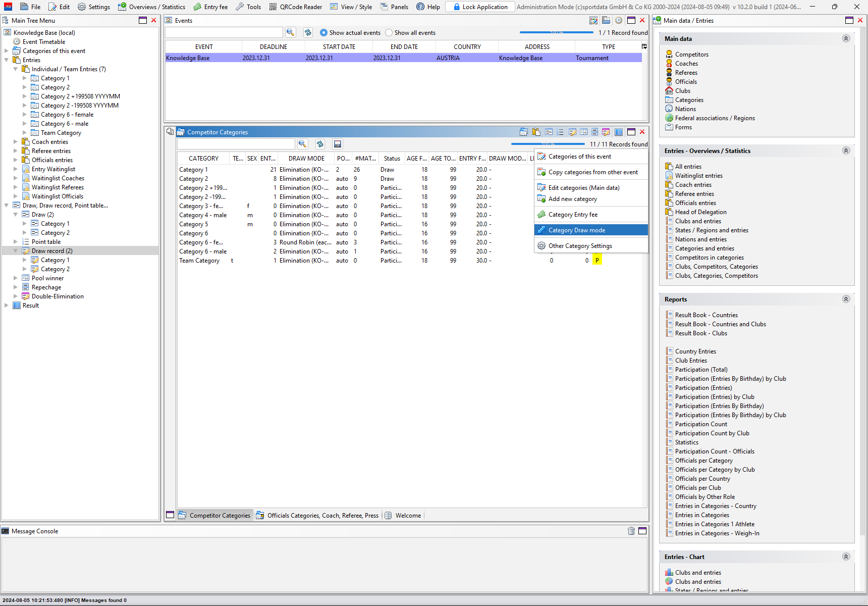The height and width of the screenshot is (606, 868).
Task: Select Event Timetable in the tree
Action: pyautogui.click(x=44, y=42)
